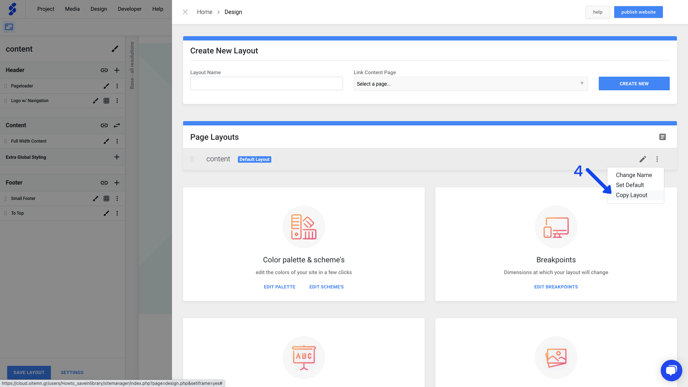This screenshot has width=688, height=387.
Task: Click the CREATE NEW button
Action: pos(634,83)
